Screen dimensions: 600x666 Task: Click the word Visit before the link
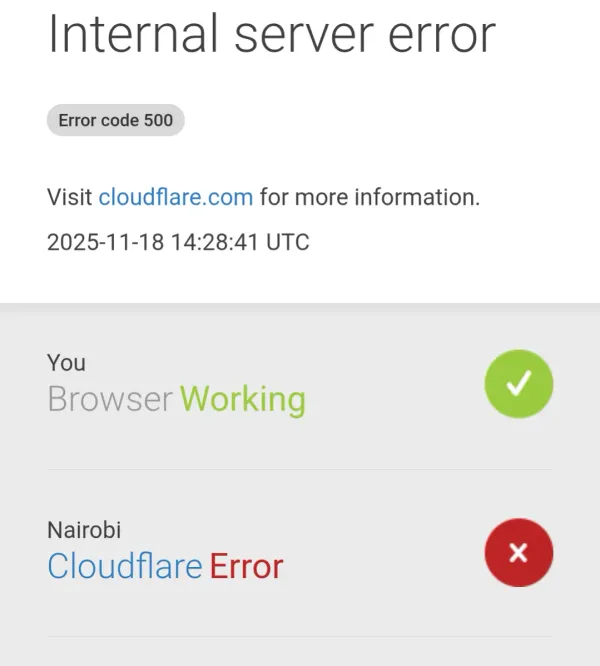70,197
